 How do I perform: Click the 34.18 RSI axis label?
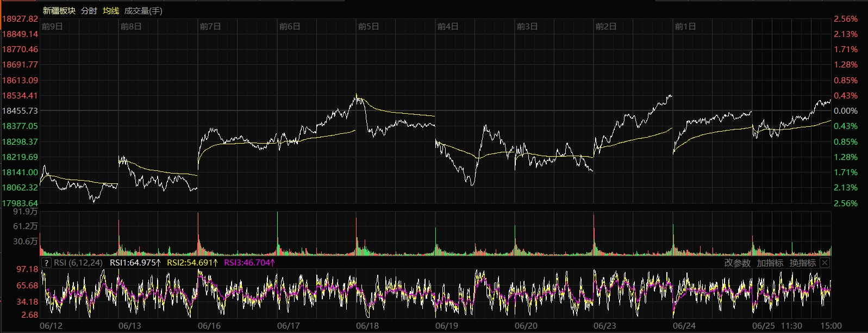[27, 301]
